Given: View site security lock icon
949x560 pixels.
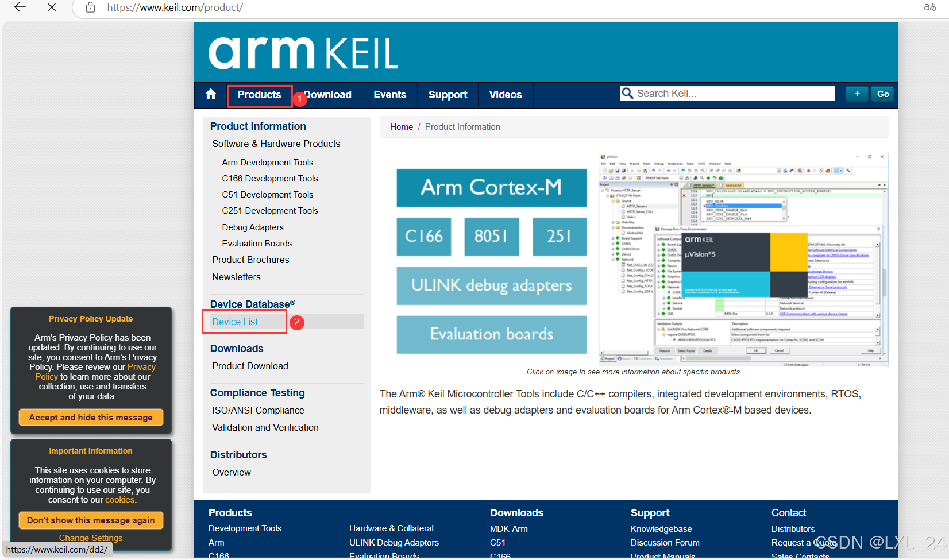Looking at the screenshot, I should (x=90, y=7).
